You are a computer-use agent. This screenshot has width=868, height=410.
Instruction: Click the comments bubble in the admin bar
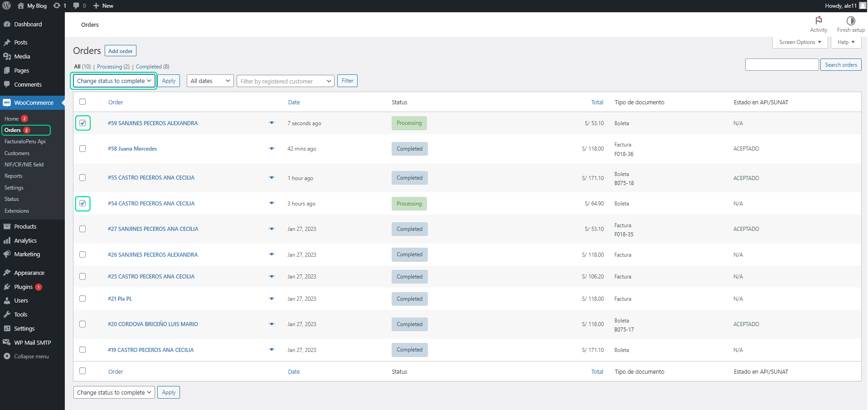tap(76, 5)
